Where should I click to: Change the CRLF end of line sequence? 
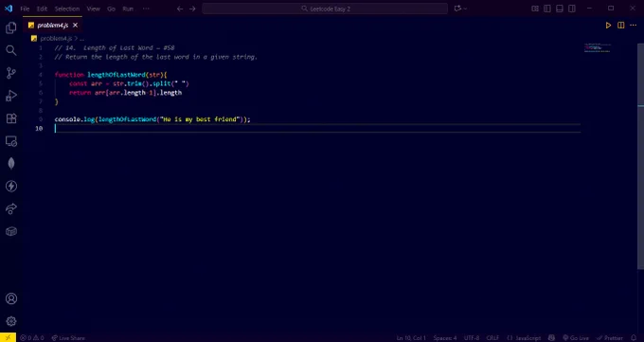pos(492,338)
